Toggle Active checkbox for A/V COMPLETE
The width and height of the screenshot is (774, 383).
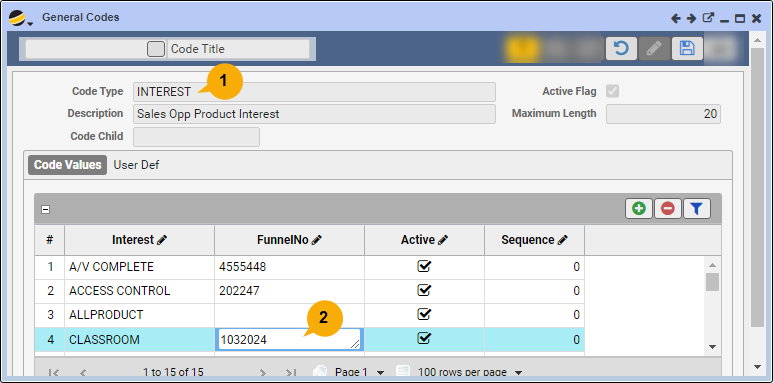click(424, 267)
